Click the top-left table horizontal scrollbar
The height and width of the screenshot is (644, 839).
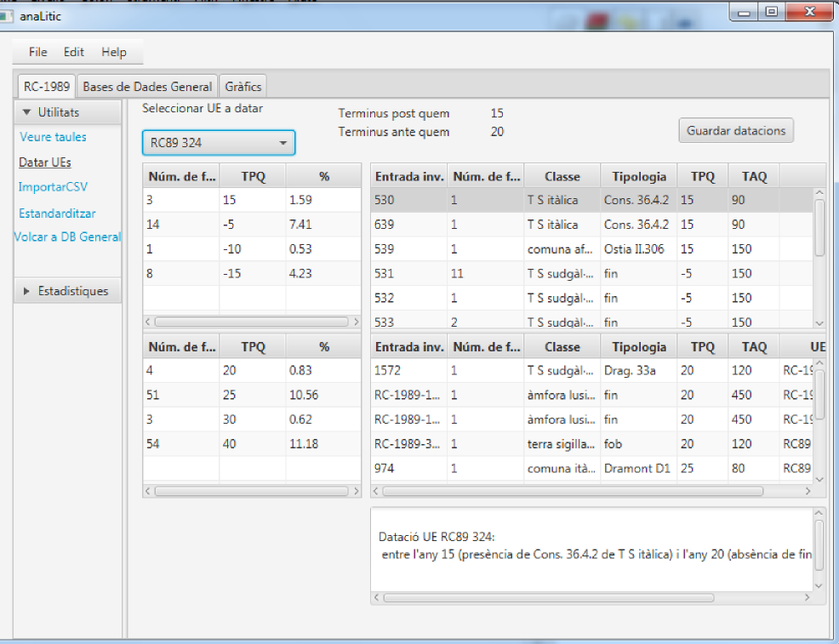coord(251,322)
